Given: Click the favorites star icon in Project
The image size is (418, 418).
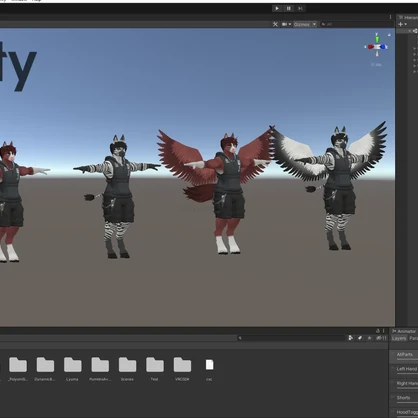Looking at the screenshot, I should click(369, 338).
